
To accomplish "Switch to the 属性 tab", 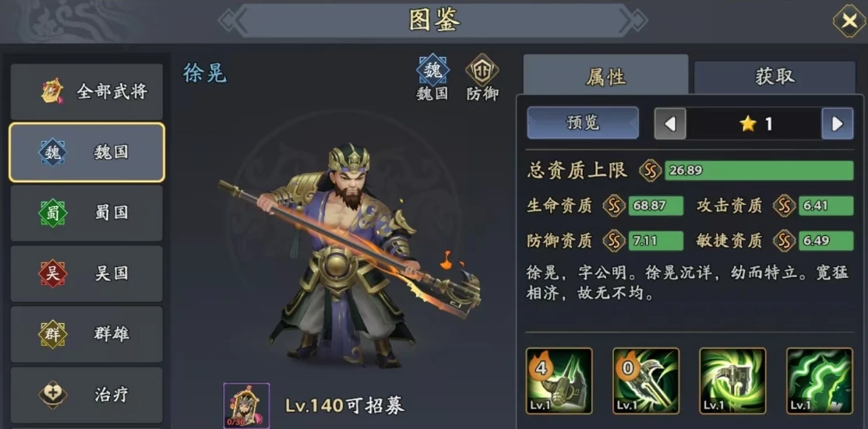I will [x=605, y=76].
